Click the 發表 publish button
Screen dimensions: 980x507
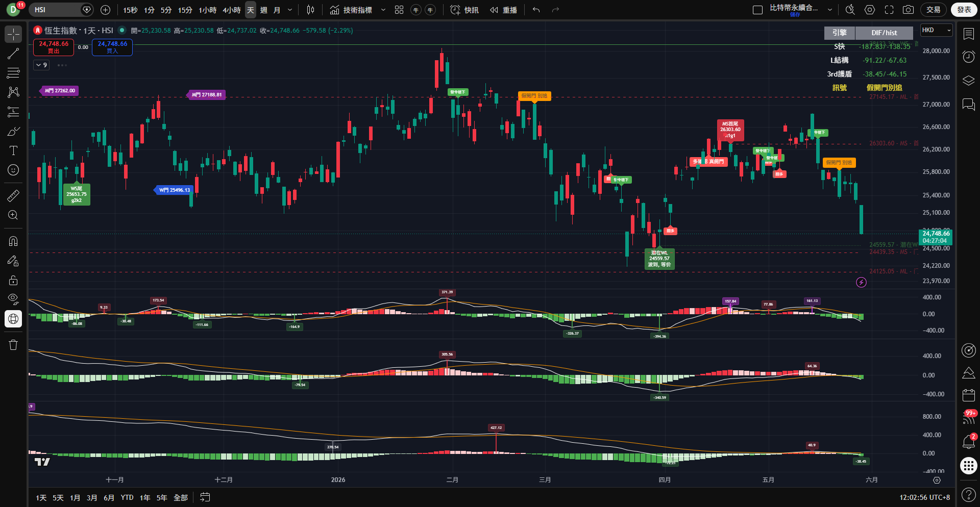[x=964, y=10]
